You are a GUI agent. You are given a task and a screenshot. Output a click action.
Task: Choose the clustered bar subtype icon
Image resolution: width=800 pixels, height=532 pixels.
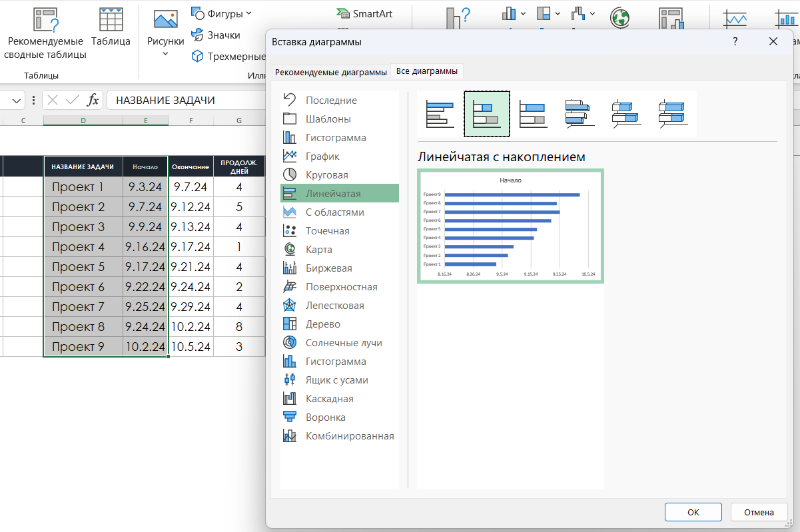(x=440, y=114)
